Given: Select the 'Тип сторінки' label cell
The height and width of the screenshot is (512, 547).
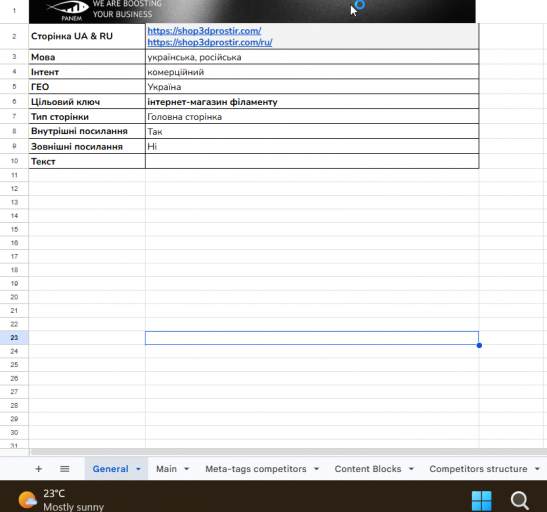Looking at the screenshot, I should pyautogui.click(x=87, y=116).
